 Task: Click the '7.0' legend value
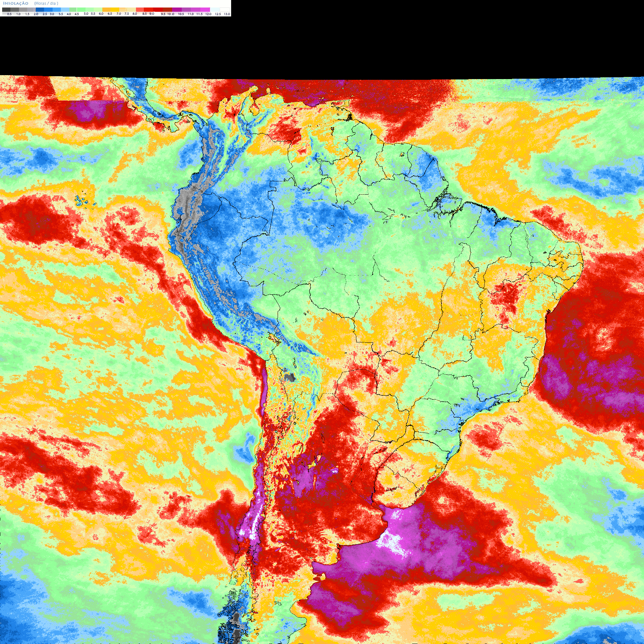coord(119,14)
